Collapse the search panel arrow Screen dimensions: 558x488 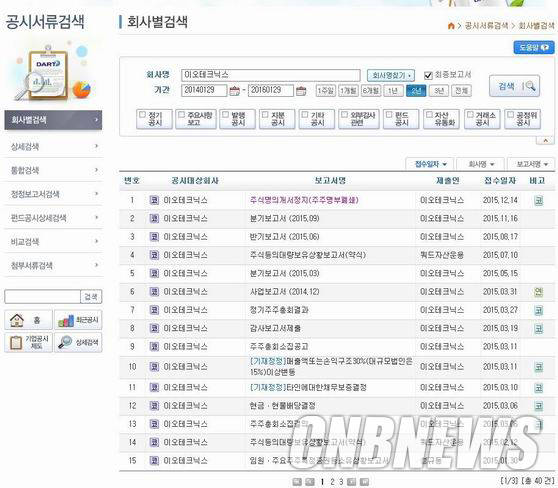[545, 140]
